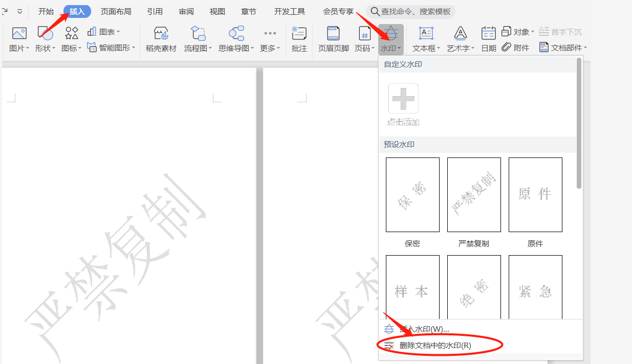Click 点击添加 custom watermark button
Screen dimensions: 632x364
point(403,105)
